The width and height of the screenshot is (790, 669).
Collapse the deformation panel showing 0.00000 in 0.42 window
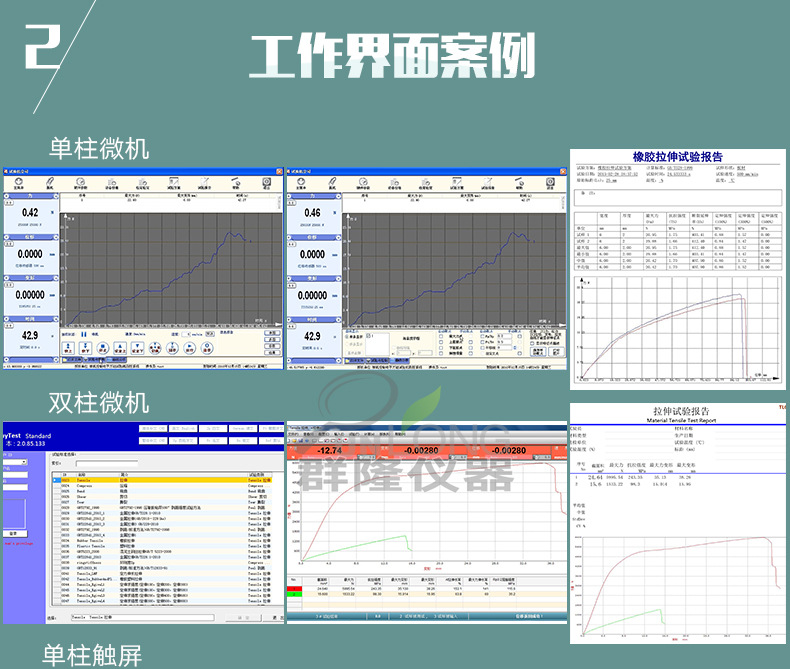[56, 278]
